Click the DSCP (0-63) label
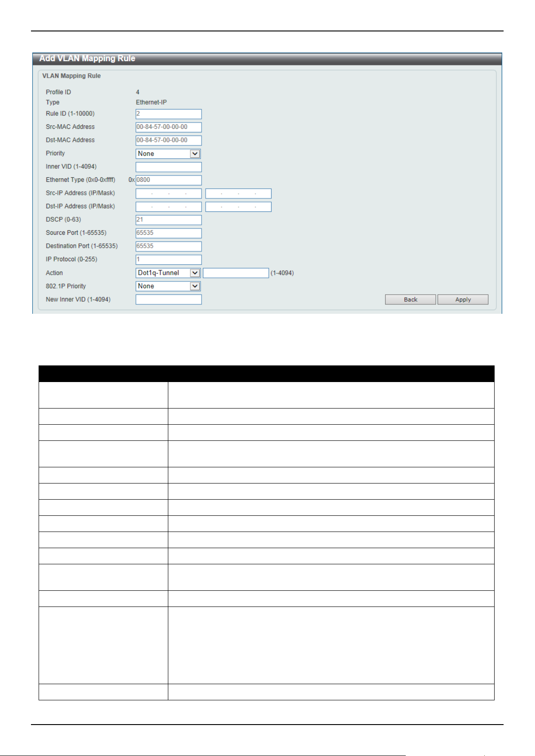This screenshot has width=535, height=756. point(63,220)
